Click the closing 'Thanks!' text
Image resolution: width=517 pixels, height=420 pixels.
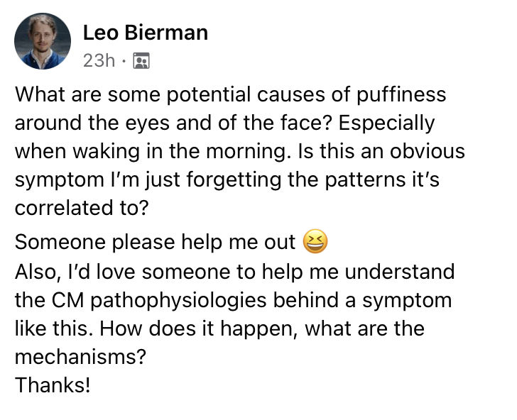[x=53, y=385]
